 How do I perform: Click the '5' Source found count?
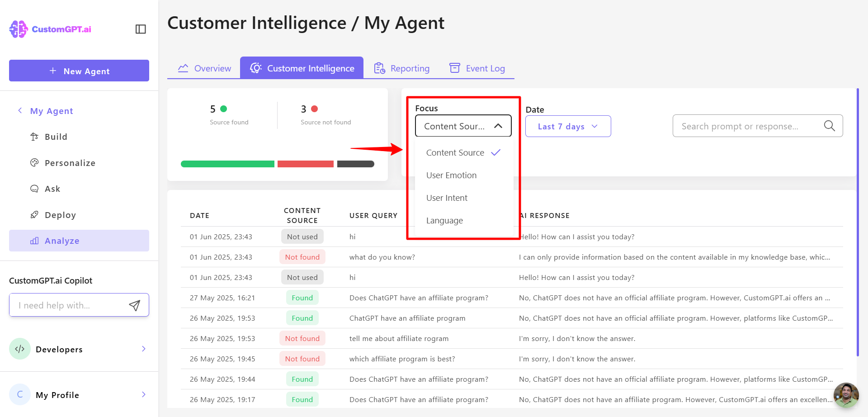click(x=213, y=109)
